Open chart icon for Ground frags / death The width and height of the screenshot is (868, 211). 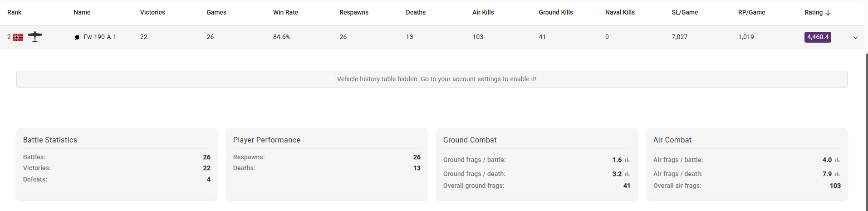pos(627,174)
